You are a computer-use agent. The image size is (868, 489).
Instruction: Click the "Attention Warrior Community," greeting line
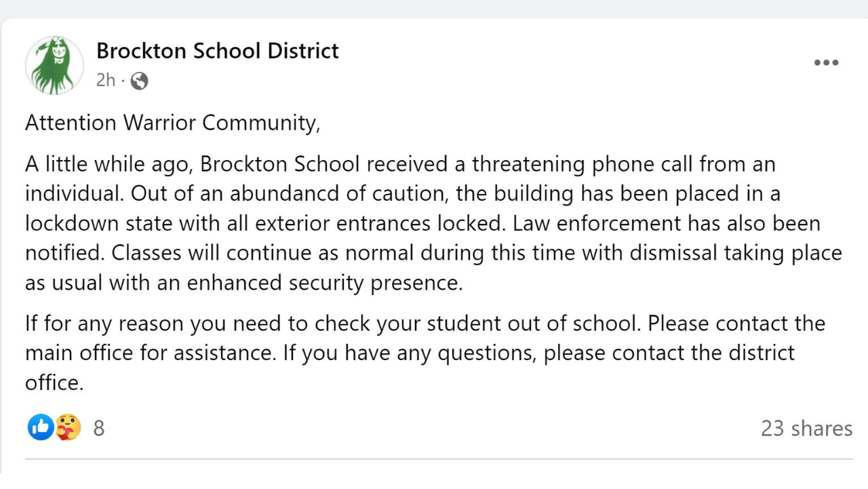(x=172, y=123)
